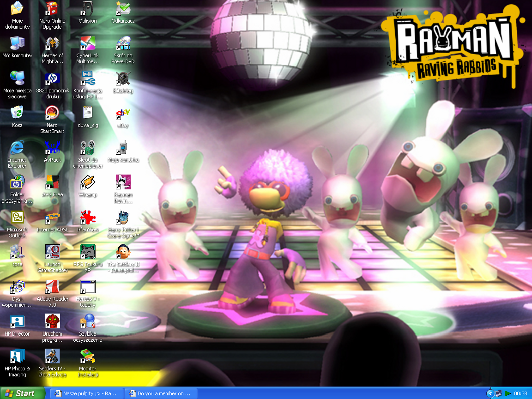Open the IrfanView shortcut
This screenshot has height=399, width=532.
[88, 217]
